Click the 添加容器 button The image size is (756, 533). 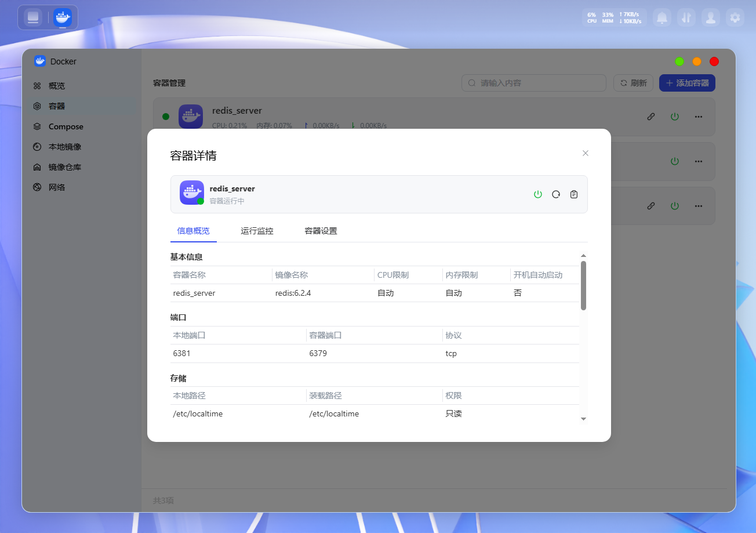(x=687, y=83)
